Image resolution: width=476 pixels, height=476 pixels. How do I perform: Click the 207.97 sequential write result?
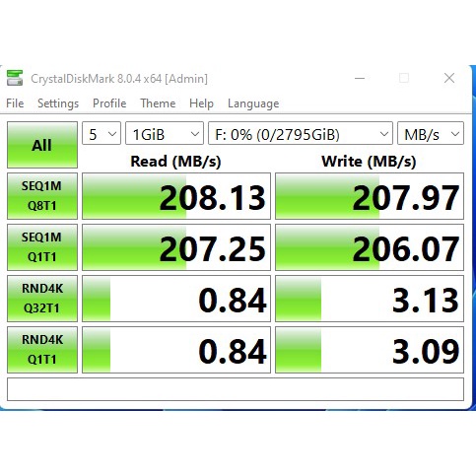[370, 196]
